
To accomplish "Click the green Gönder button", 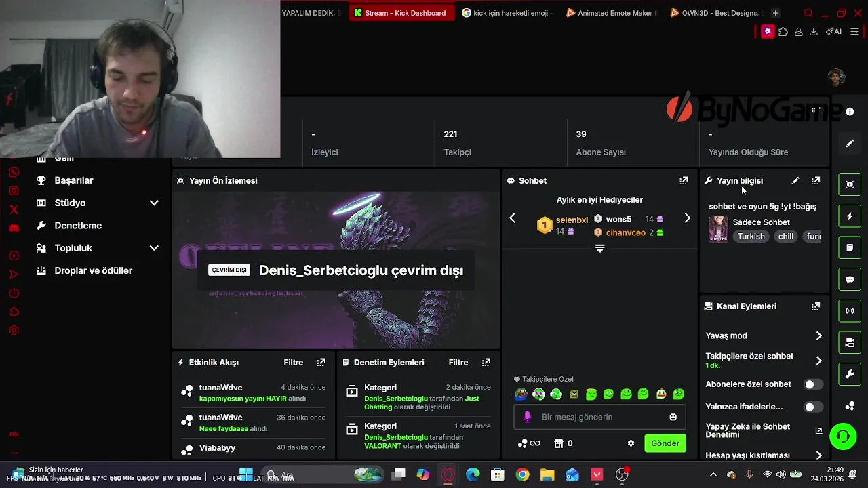I will pyautogui.click(x=665, y=443).
